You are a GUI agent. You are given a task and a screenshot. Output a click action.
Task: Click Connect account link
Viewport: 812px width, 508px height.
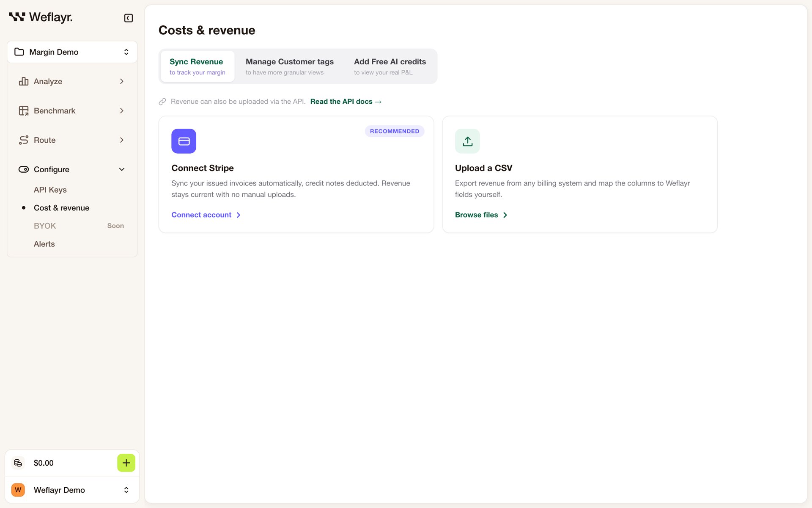click(x=206, y=215)
